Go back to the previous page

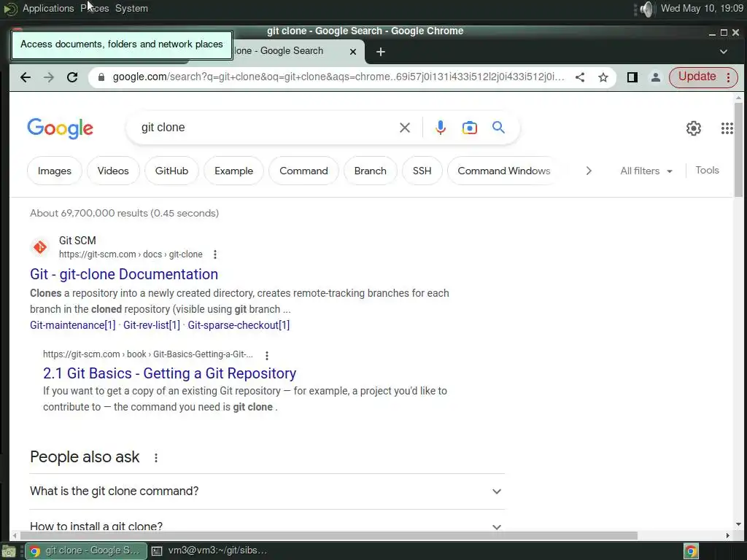26,77
